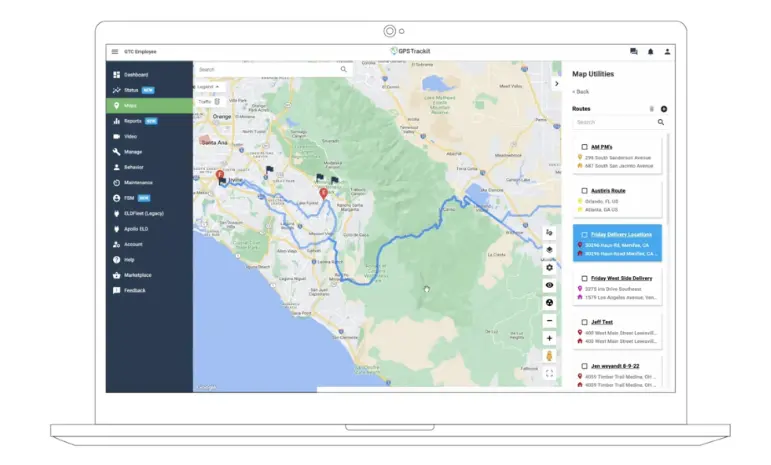
Task: Toggle the Traffic light button on map
Action: pyautogui.click(x=209, y=101)
